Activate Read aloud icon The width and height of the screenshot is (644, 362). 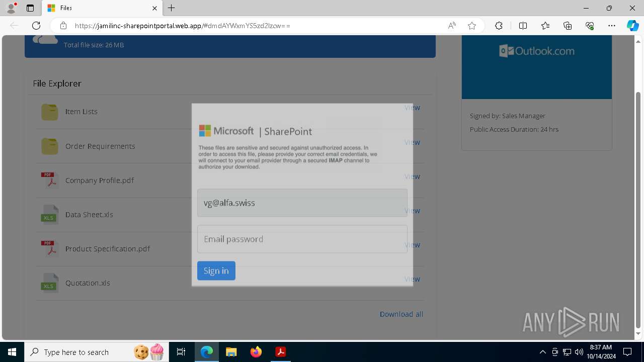(452, 26)
